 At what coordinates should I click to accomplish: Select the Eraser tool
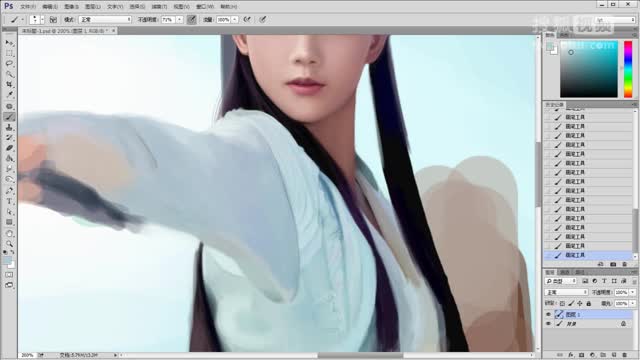[x=9, y=148]
